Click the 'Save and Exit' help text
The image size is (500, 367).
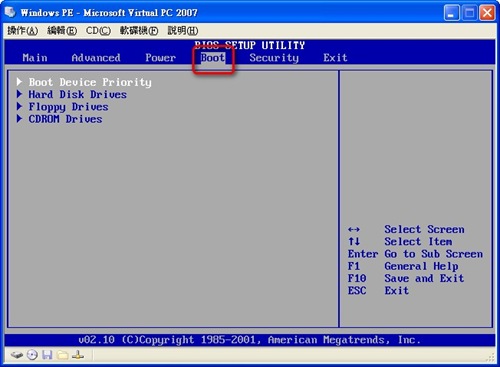click(424, 278)
